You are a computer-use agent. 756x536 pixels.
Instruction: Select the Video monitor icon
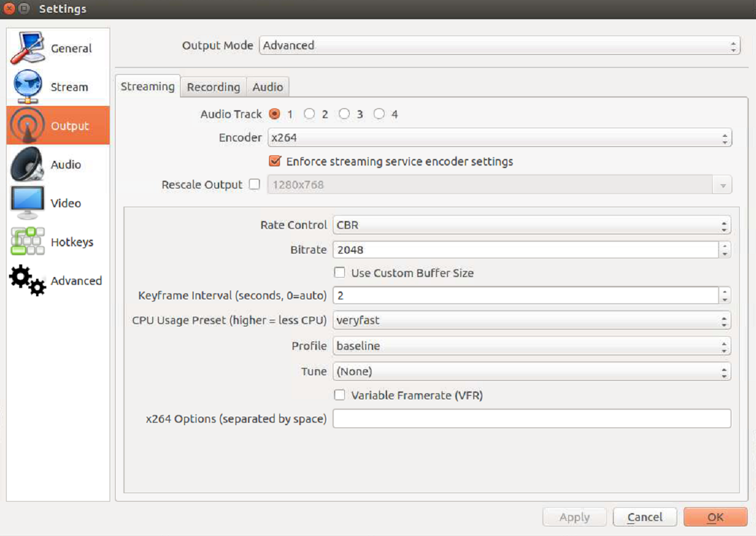coord(28,203)
